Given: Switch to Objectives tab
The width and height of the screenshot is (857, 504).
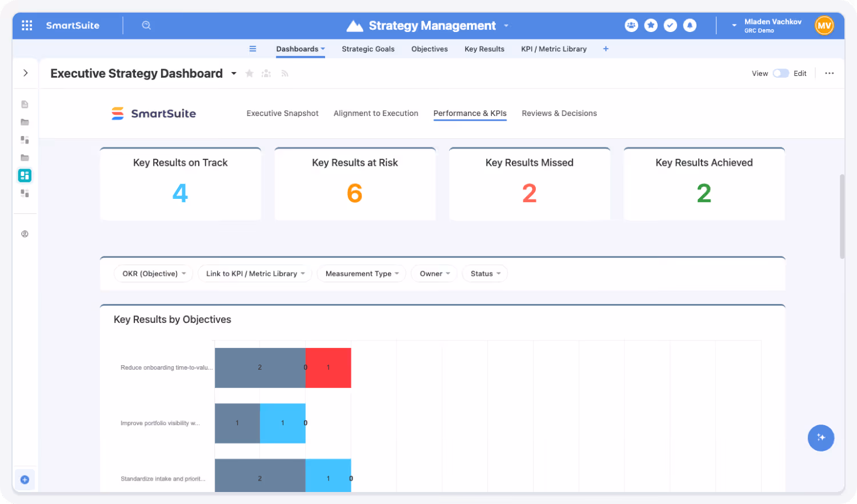Looking at the screenshot, I should tap(430, 49).
